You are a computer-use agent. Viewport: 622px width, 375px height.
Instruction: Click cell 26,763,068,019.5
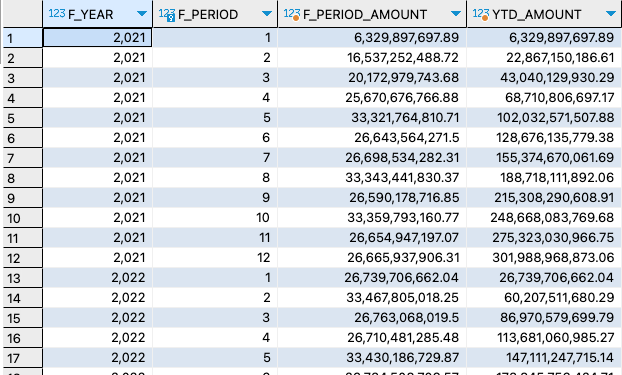coord(372,318)
